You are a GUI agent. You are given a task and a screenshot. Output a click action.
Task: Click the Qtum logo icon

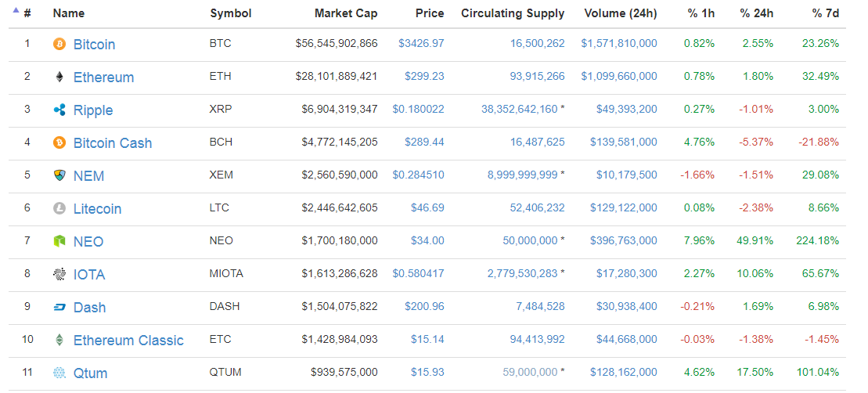pos(59,373)
